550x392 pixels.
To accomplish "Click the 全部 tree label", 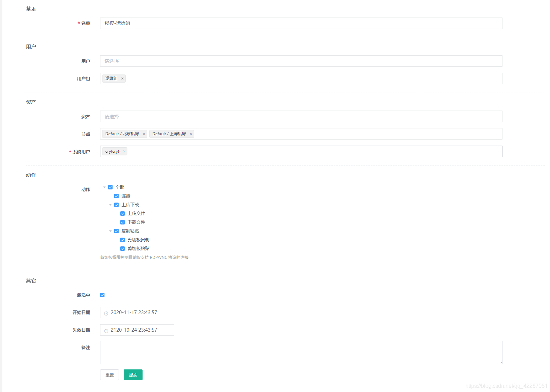I will (x=120, y=187).
